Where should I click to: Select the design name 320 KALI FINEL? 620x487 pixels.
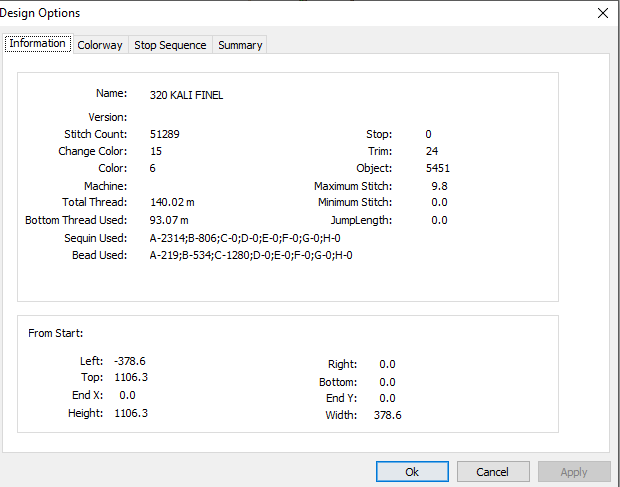(x=186, y=95)
